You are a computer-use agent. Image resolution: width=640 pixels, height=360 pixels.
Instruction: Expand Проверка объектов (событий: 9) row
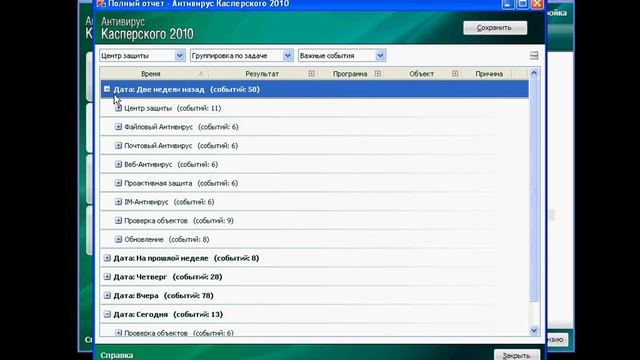pos(118,220)
